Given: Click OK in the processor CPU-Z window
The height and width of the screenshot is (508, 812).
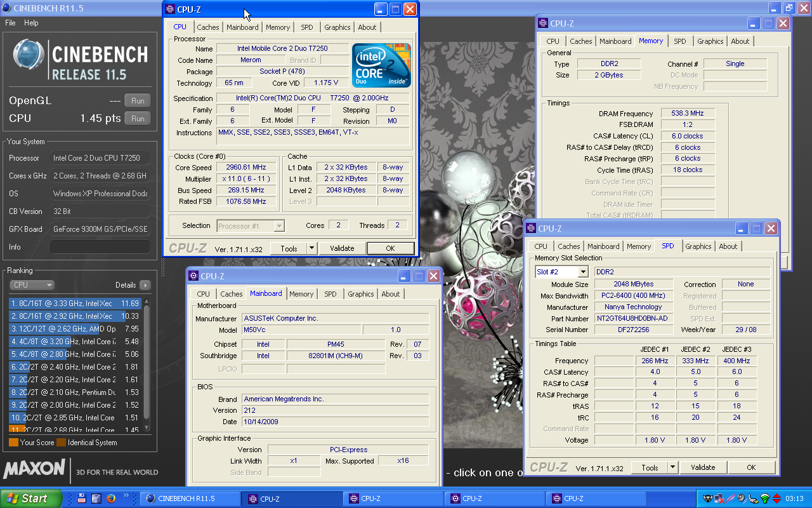Looking at the screenshot, I should 391,248.
